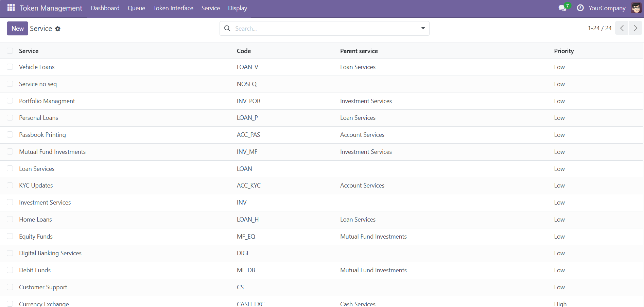This screenshot has height=307, width=644.
Task: Open the Dashboard menu
Action: pyautogui.click(x=105, y=8)
